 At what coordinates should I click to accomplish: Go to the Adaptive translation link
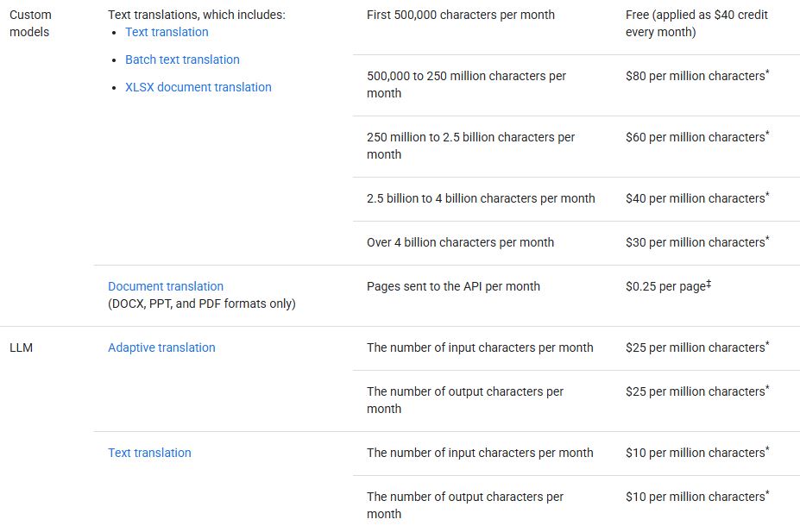pyautogui.click(x=161, y=347)
